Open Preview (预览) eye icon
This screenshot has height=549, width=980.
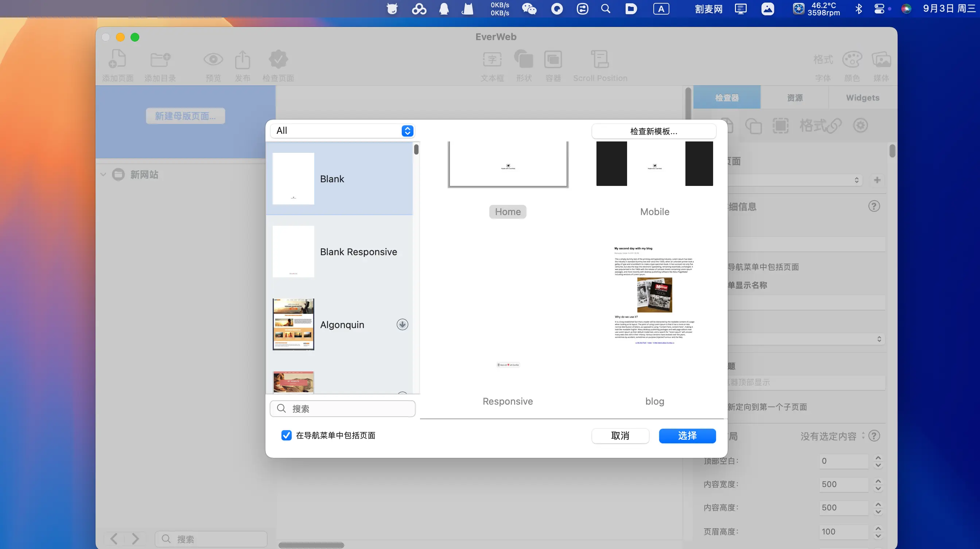tap(213, 59)
